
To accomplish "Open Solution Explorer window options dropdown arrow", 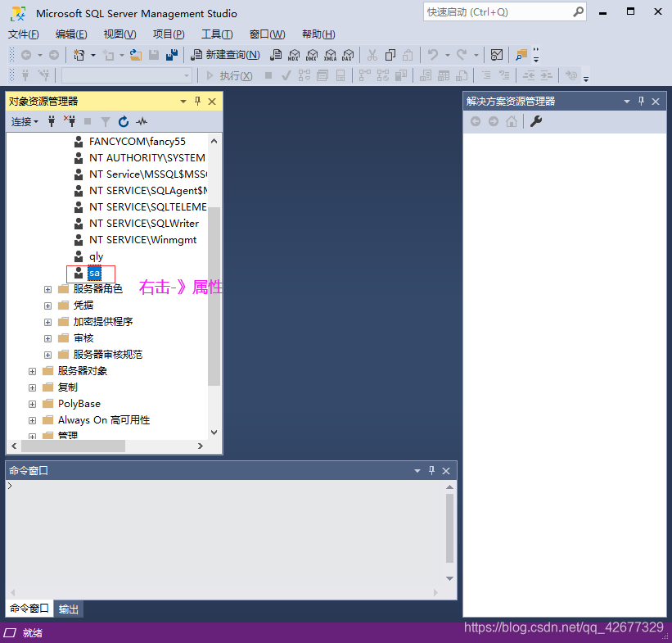I will point(627,102).
